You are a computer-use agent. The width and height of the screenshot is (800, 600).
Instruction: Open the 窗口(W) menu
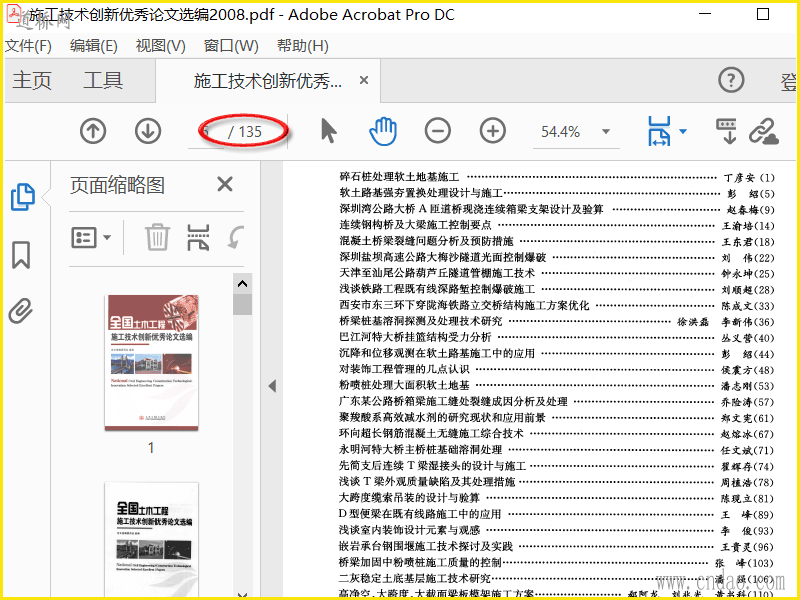231,46
